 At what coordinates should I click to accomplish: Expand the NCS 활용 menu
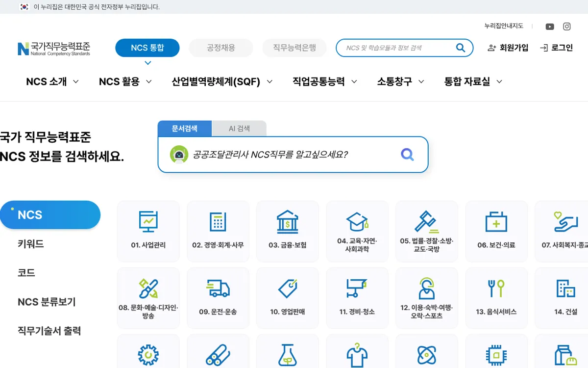pos(125,81)
